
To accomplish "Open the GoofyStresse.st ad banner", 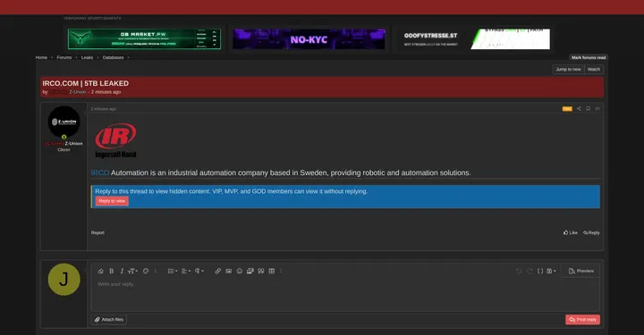I will pos(474,39).
